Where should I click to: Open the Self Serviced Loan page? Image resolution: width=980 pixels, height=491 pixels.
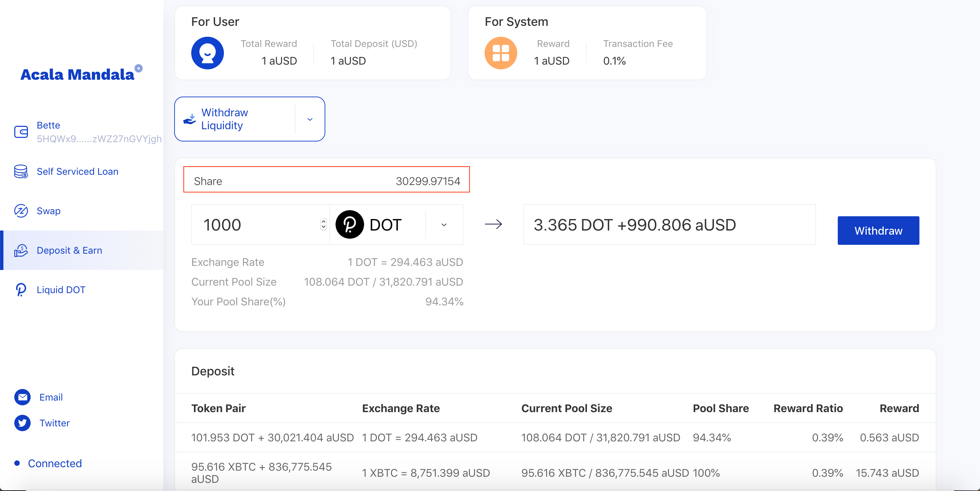pyautogui.click(x=78, y=171)
